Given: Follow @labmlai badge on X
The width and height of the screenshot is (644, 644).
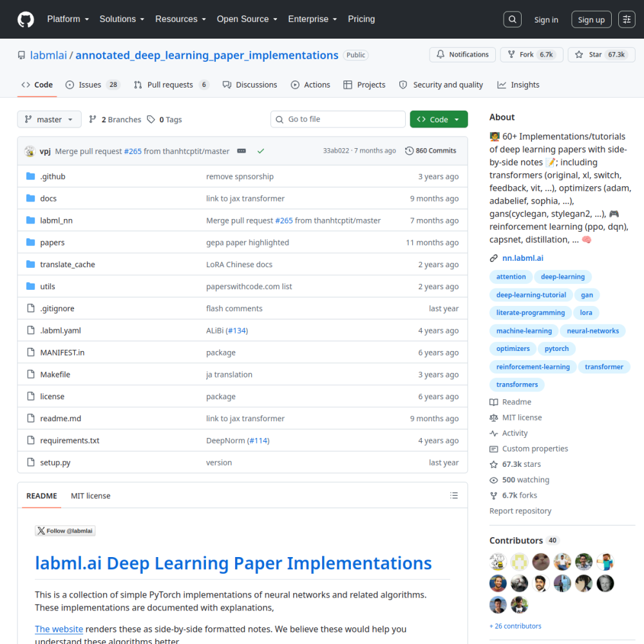Looking at the screenshot, I should 65,531.
